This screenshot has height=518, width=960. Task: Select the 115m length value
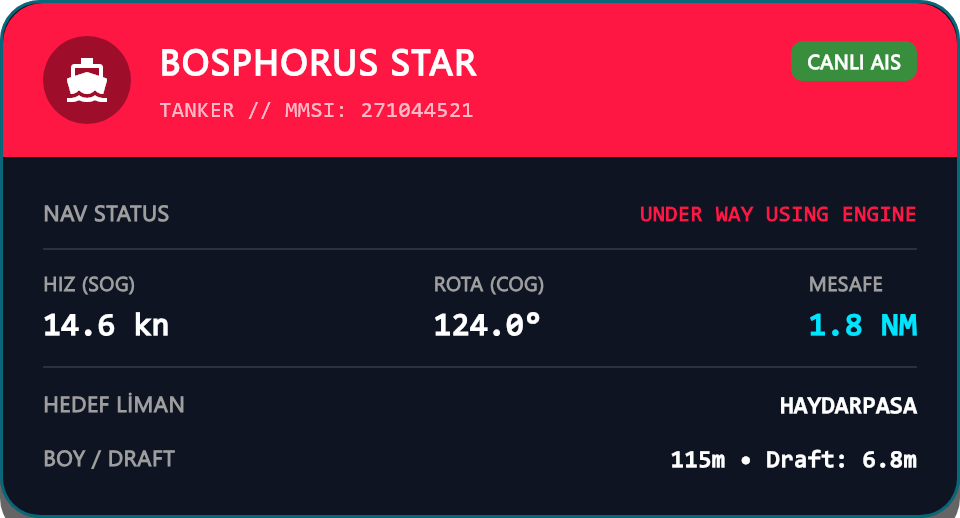point(698,459)
